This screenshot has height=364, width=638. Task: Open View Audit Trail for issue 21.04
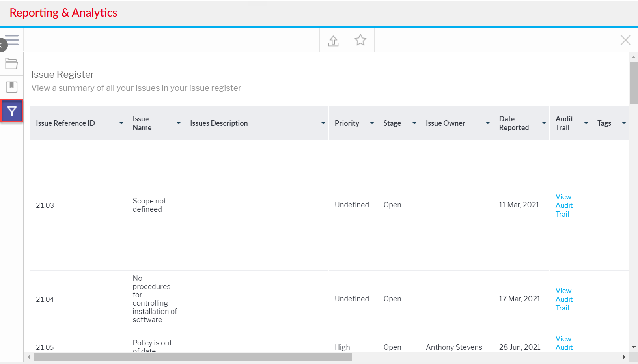coord(563,299)
